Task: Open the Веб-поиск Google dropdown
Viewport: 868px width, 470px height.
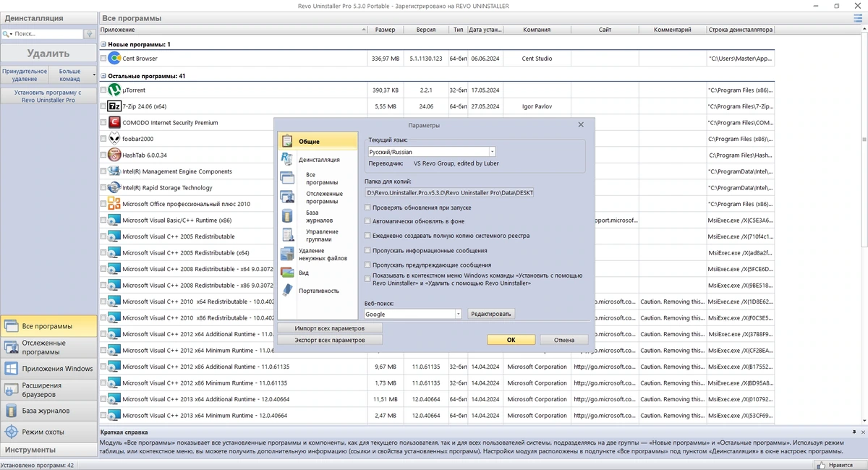Action: tap(458, 314)
